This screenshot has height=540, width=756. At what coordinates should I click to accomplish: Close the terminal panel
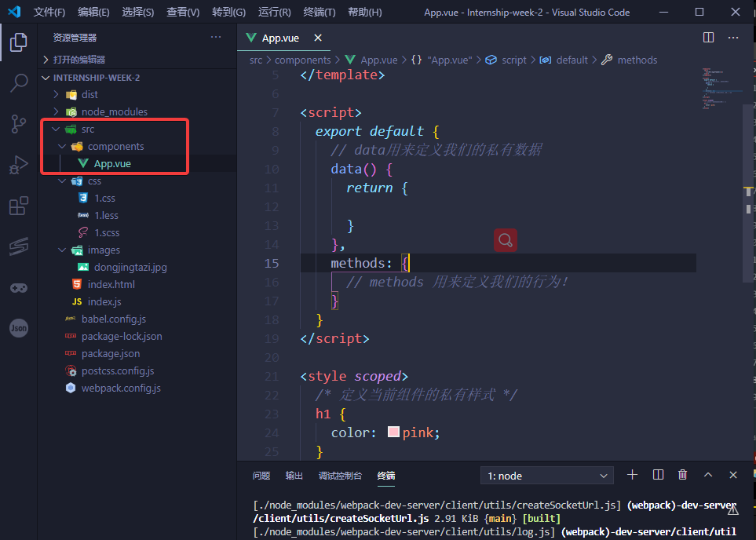click(733, 475)
